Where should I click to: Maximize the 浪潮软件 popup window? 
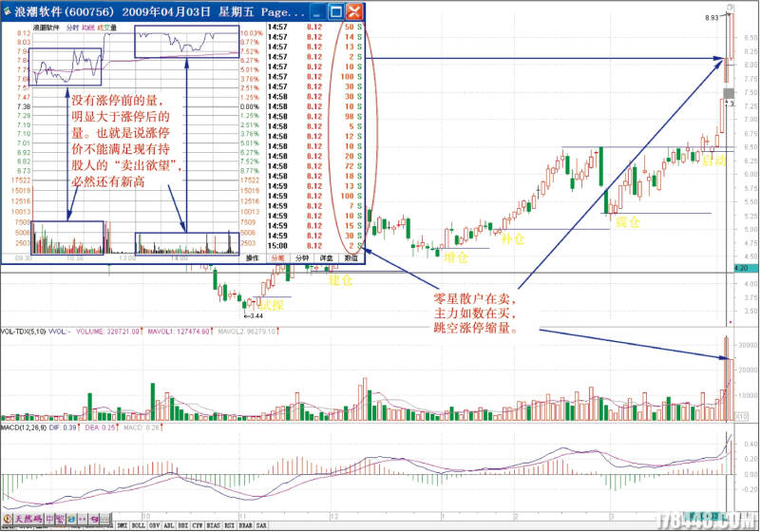coord(334,12)
